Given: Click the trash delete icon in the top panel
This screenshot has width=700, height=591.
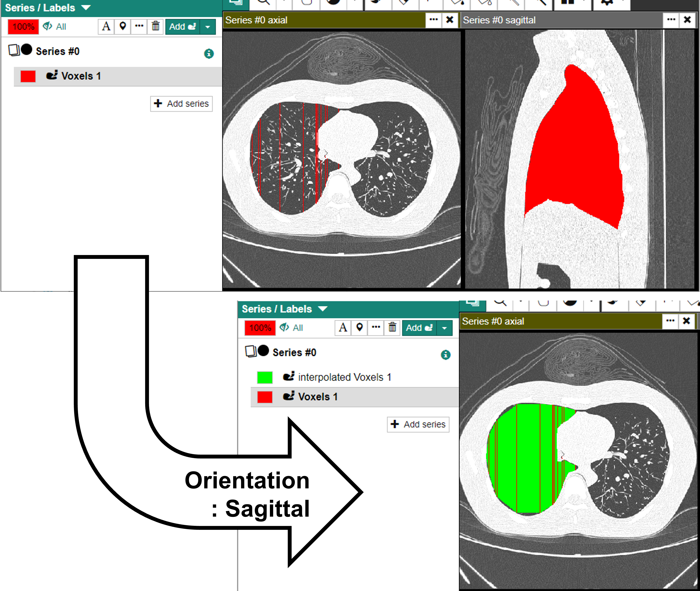Looking at the screenshot, I should (x=155, y=26).
